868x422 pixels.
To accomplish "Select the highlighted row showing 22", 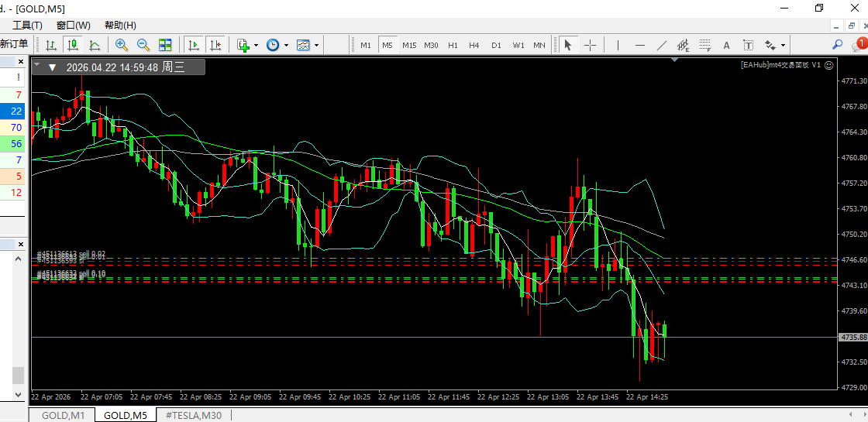I will pyautogui.click(x=12, y=112).
